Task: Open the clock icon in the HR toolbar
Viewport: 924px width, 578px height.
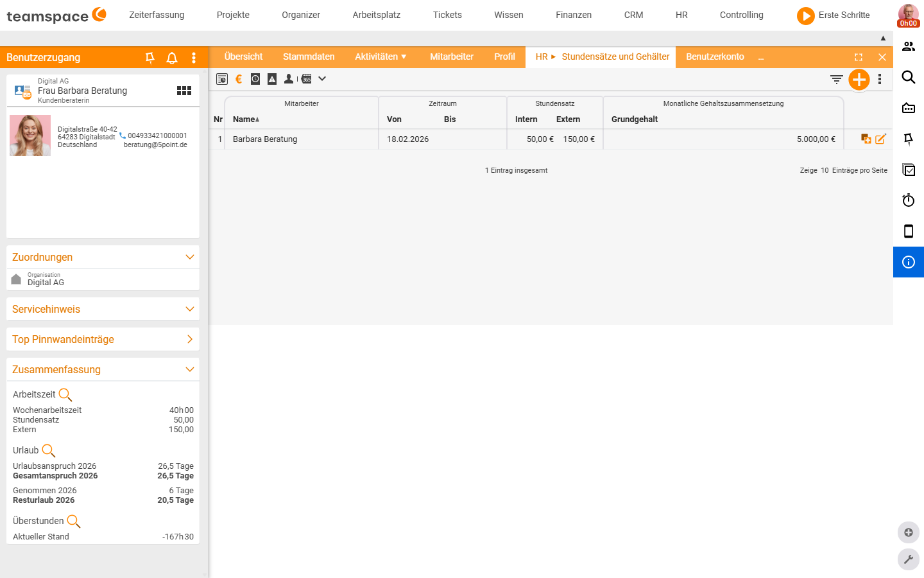Action: (x=255, y=79)
